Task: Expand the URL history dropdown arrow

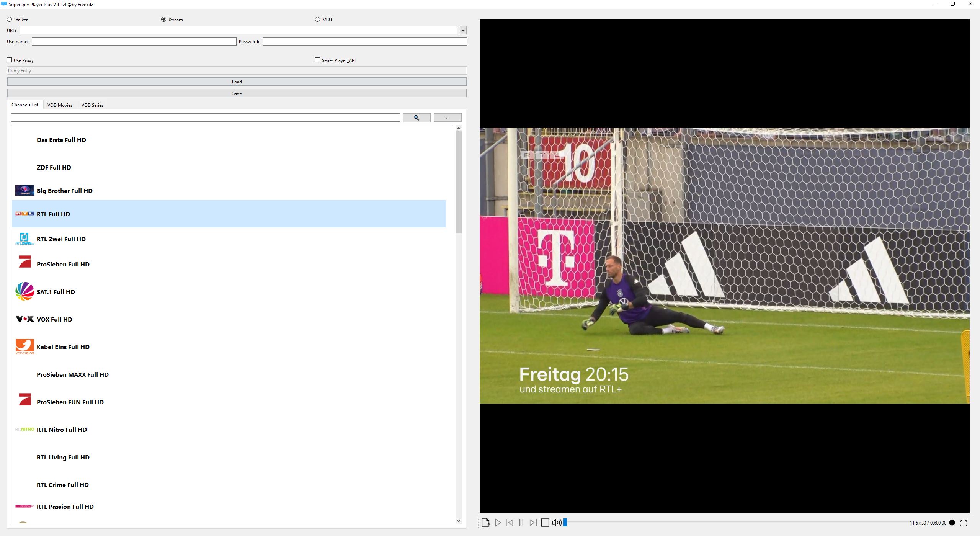Action: (x=463, y=30)
